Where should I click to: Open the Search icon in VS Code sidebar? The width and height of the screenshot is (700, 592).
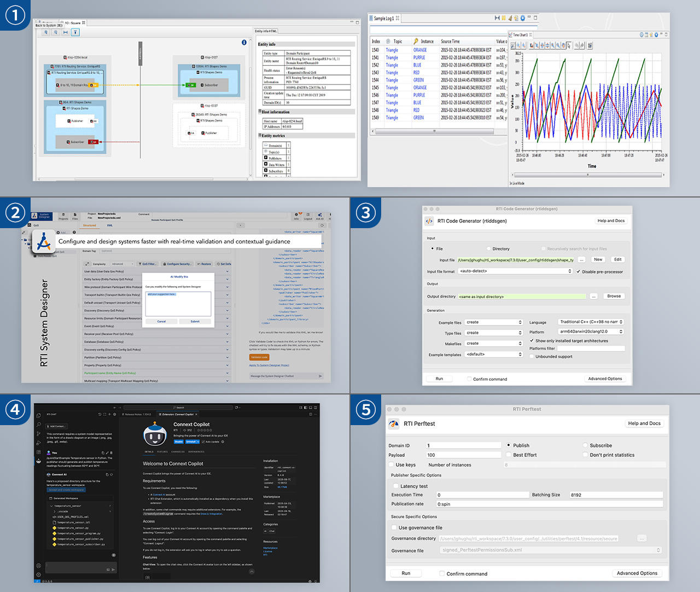coord(38,424)
